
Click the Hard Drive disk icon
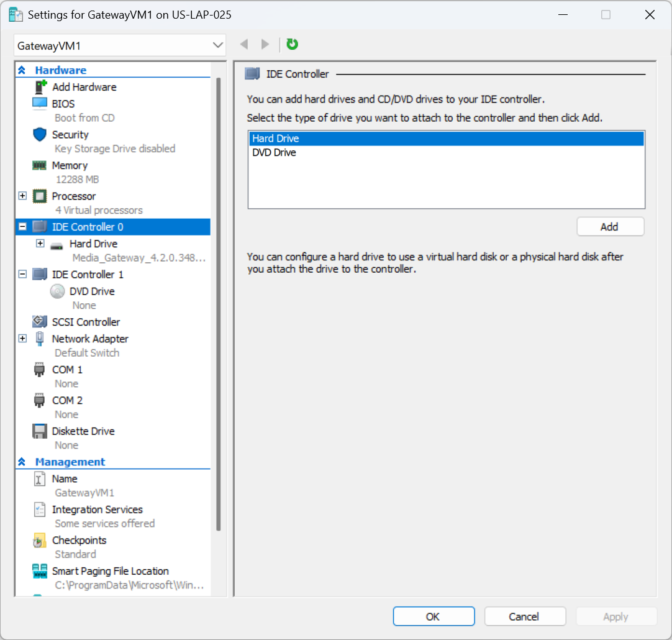coord(57,246)
